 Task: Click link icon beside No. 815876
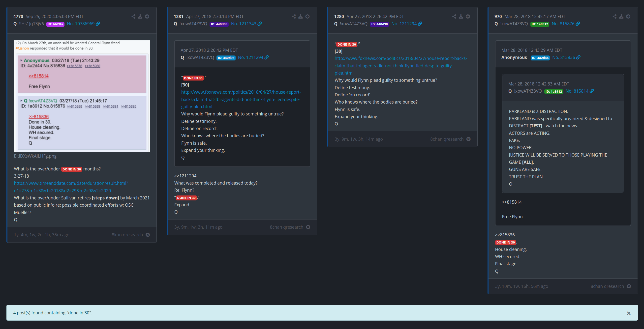point(578,24)
